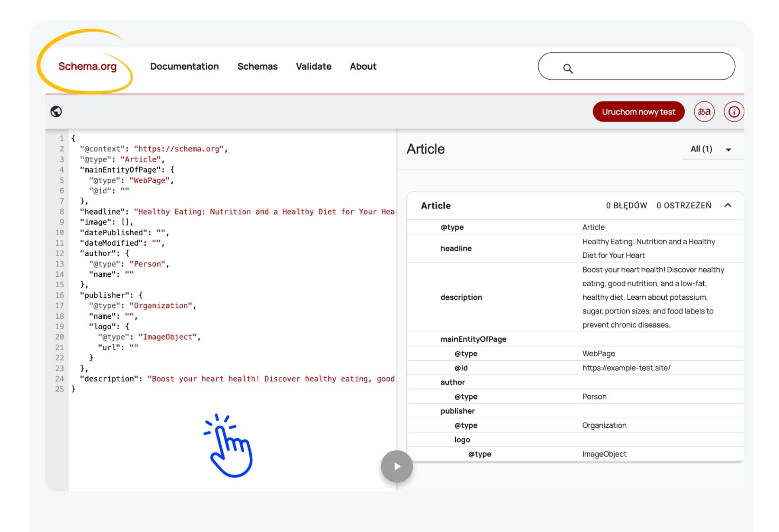This screenshot has height=532, width=779.
Task: Click the Uruchom nowy test button
Action: [x=638, y=112]
